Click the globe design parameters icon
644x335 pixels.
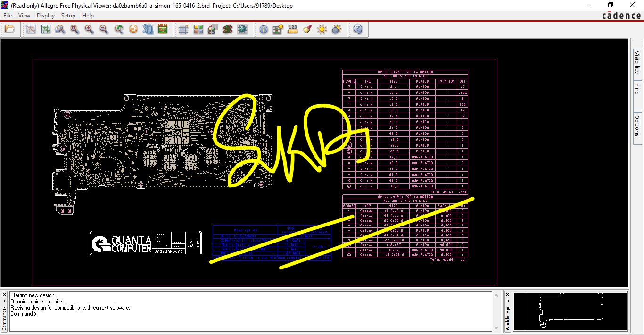[242, 29]
